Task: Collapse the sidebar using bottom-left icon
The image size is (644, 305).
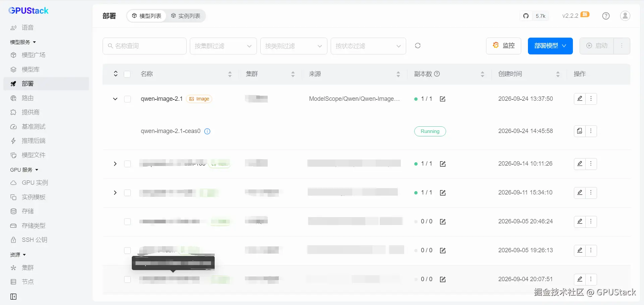Action: pyautogui.click(x=13, y=297)
